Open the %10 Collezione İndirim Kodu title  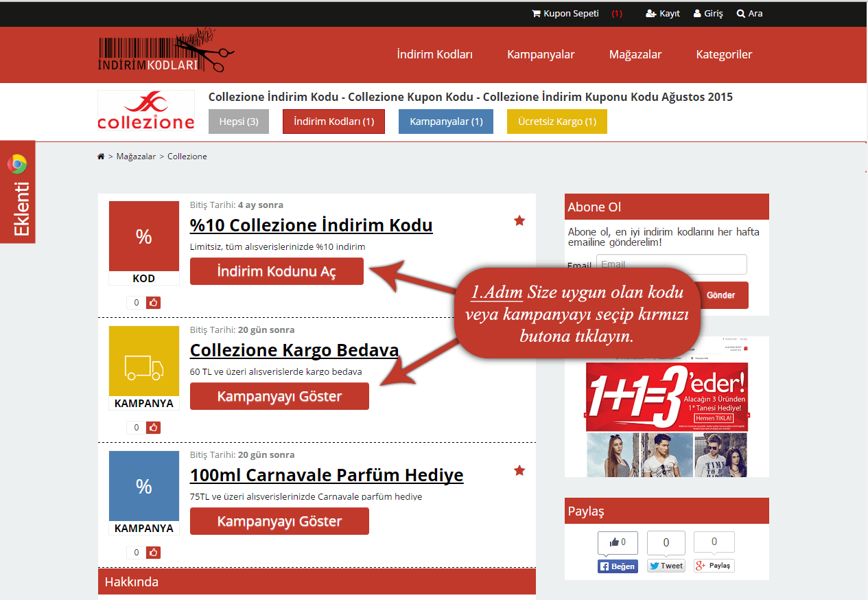(311, 225)
